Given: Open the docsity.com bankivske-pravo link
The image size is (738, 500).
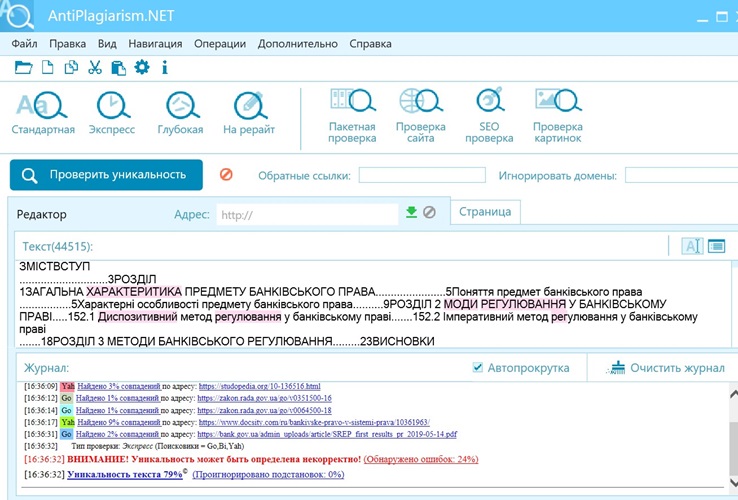Looking at the screenshot, I should click(x=314, y=422).
